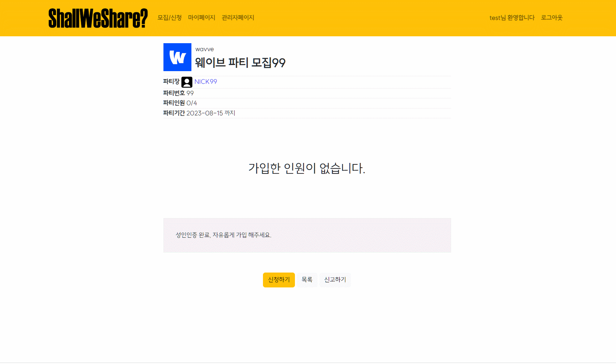
Task: Go to 마이페이지
Action: [x=202, y=18]
